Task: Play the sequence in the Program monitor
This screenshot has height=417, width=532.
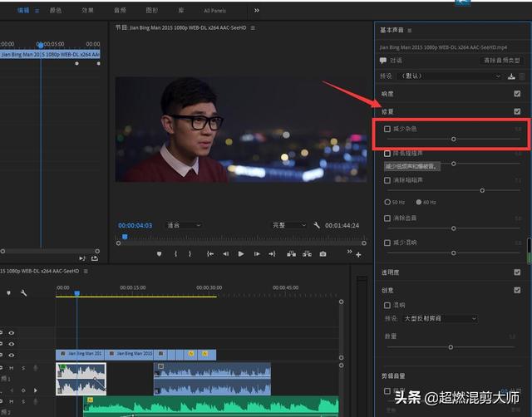Action: click(241, 254)
